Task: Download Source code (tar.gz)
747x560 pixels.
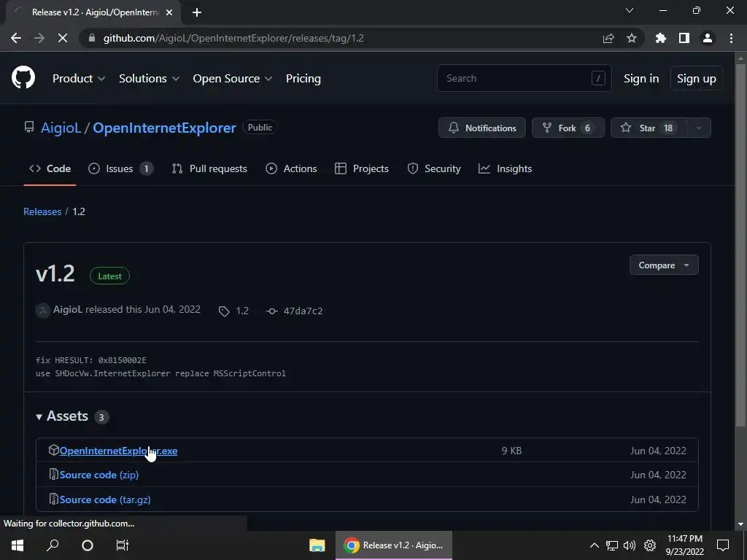Action: click(105, 499)
